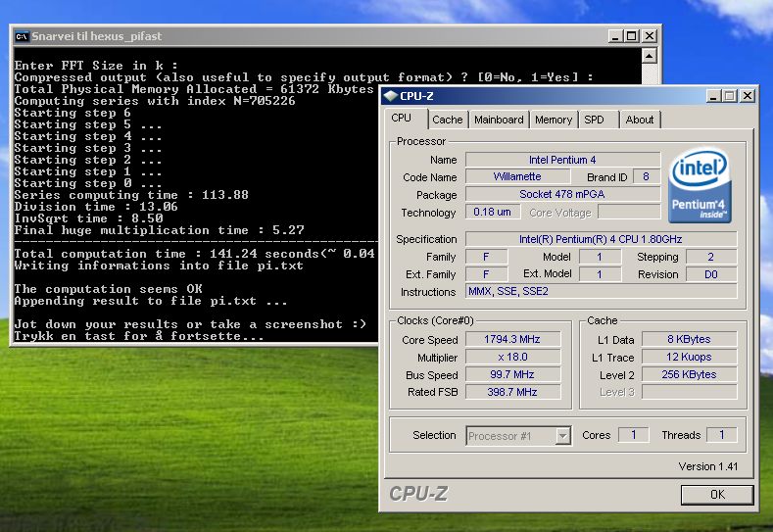The height and width of the screenshot is (532, 773).
Task: Click the Core Speed value '1794.3 MHz'
Action: [512, 339]
